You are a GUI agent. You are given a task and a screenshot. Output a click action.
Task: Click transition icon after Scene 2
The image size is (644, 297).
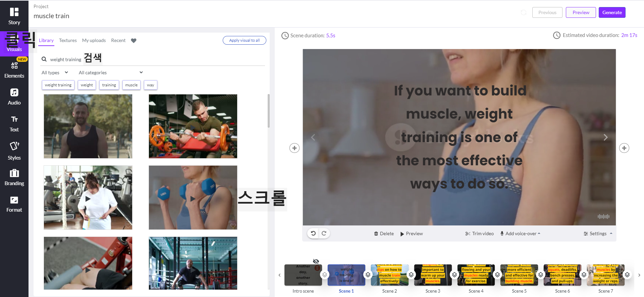point(411,274)
